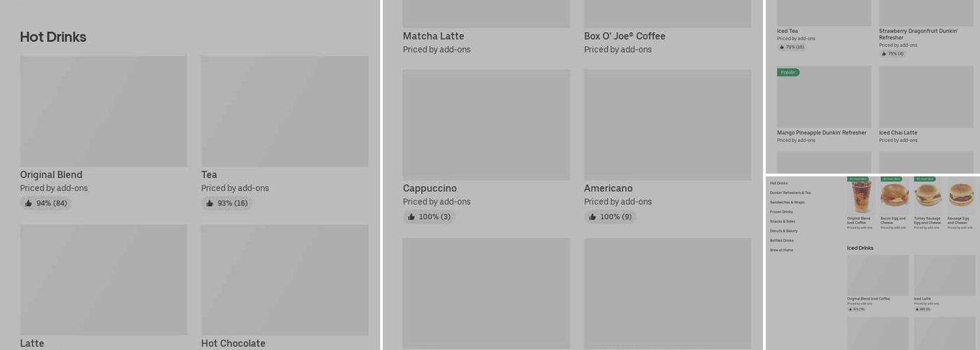Click the thumbs-up icon under Cappuccino
Viewport: 980px width, 350px height.
coord(412,217)
